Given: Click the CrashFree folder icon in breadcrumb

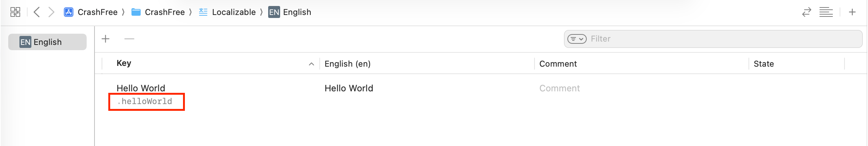Looking at the screenshot, I should pyautogui.click(x=136, y=12).
